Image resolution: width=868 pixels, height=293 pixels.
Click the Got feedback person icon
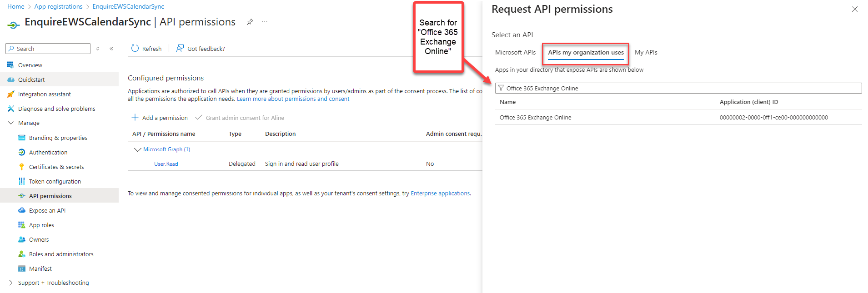(180, 48)
